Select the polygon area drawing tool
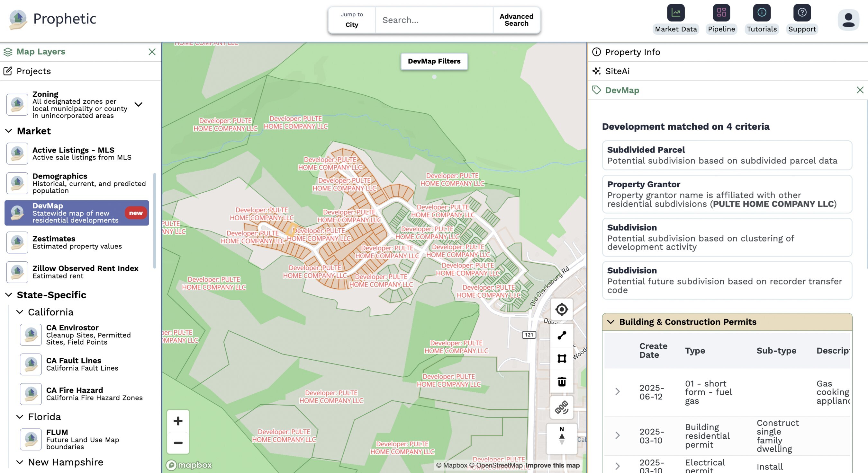Image resolution: width=868 pixels, height=473 pixels. [561, 359]
